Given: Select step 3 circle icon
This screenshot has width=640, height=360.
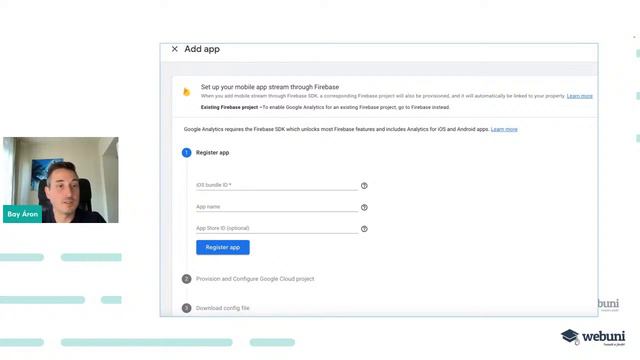Looking at the screenshot, I should (x=187, y=308).
